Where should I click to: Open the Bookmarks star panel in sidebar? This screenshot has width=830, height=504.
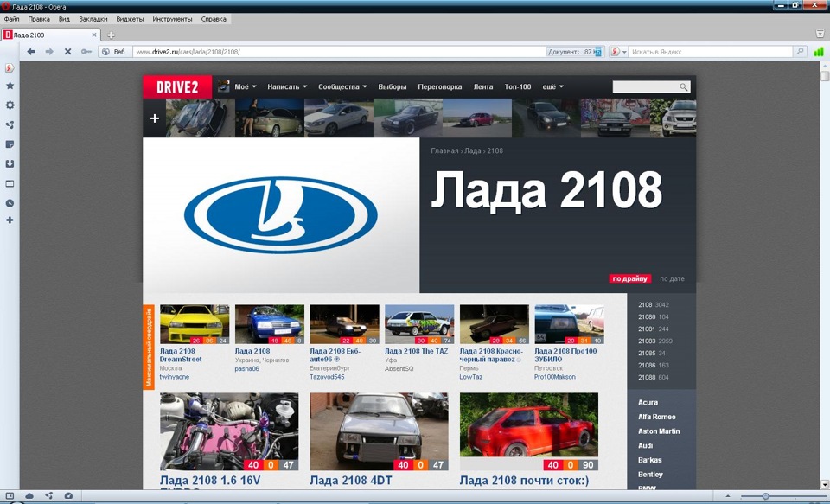[10, 86]
